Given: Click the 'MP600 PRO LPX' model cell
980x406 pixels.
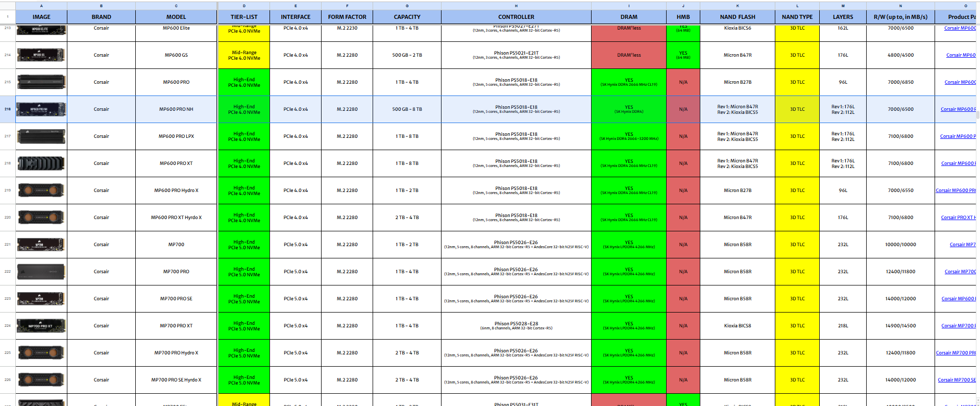Looking at the screenshot, I should (176, 136).
